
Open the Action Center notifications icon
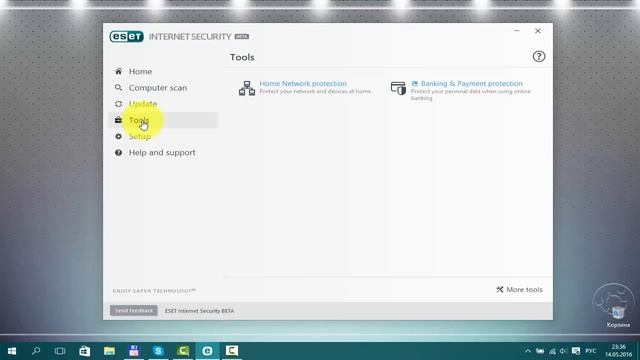(x=576, y=351)
